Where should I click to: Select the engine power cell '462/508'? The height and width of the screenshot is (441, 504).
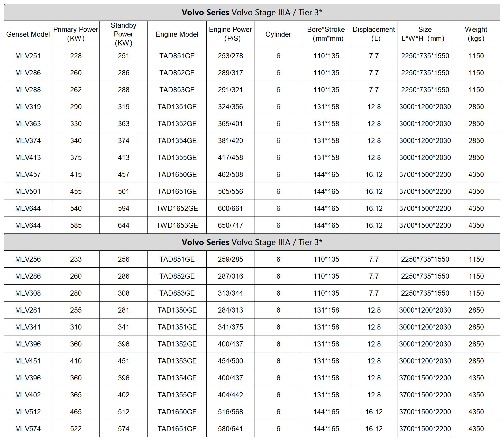(230, 174)
